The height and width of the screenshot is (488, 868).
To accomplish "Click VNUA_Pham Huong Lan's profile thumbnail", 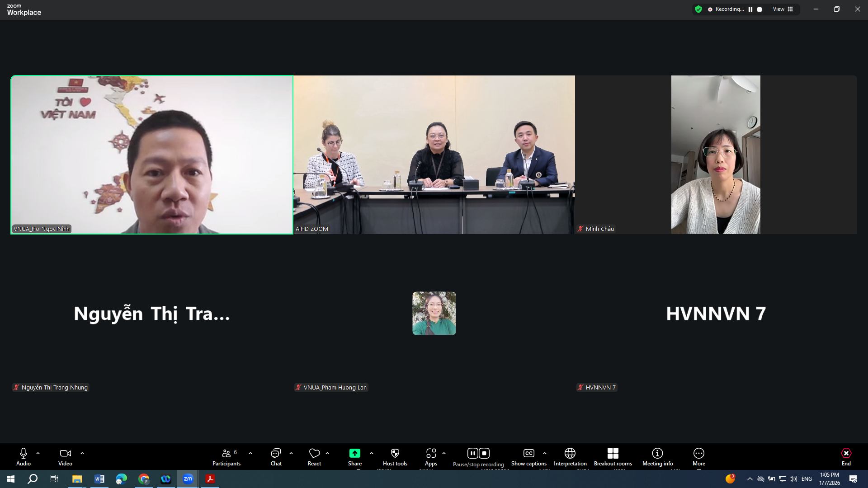I will pyautogui.click(x=434, y=313).
